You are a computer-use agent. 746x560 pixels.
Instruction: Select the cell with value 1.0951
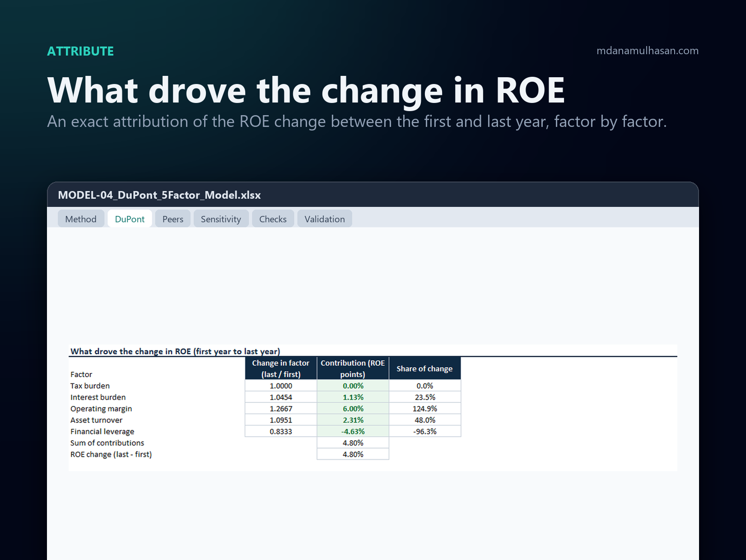point(281,420)
